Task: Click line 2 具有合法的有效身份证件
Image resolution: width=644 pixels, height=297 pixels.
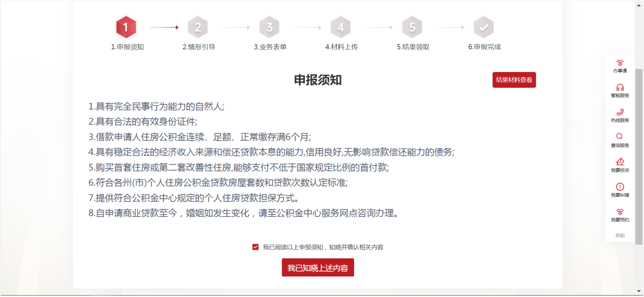Action: pyautogui.click(x=143, y=122)
